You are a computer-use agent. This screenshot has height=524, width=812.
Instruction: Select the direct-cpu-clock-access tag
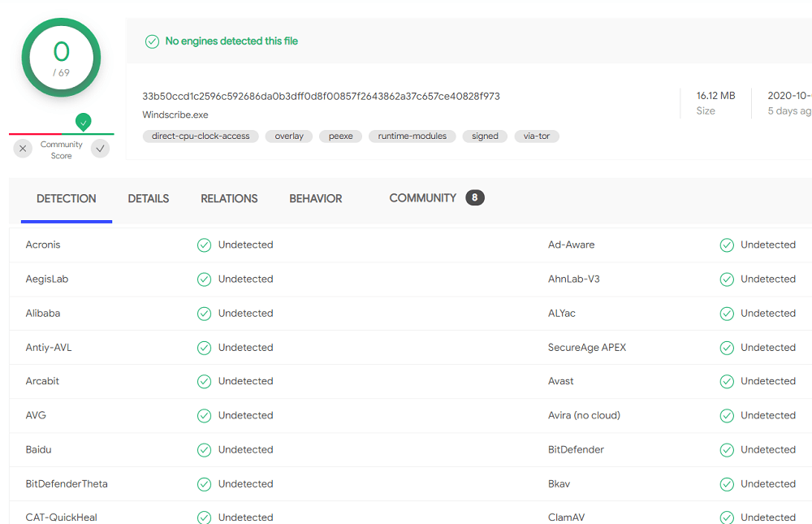pos(201,136)
